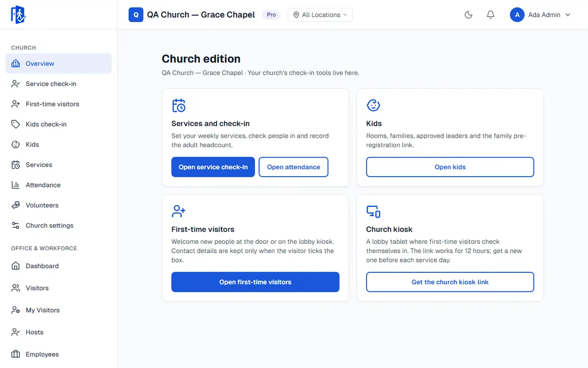Open Attendance in the sidebar
Image resolution: width=588 pixels, height=368 pixels.
(59, 185)
